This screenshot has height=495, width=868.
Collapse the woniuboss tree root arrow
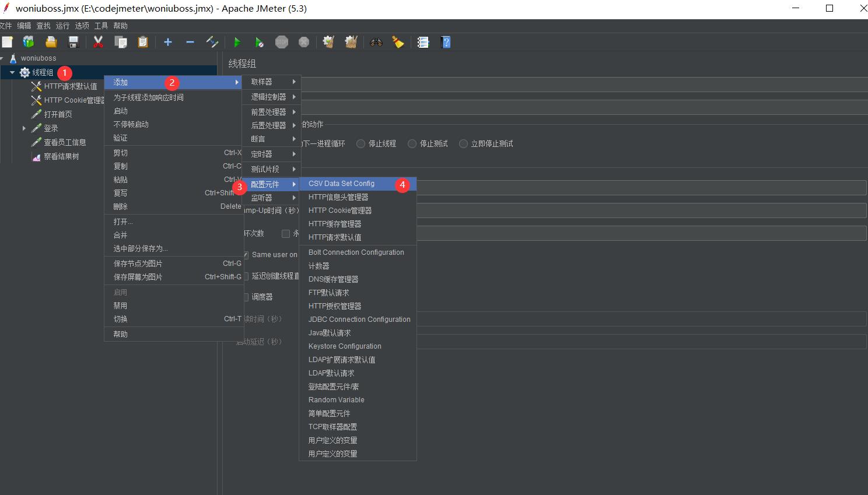click(x=2, y=58)
